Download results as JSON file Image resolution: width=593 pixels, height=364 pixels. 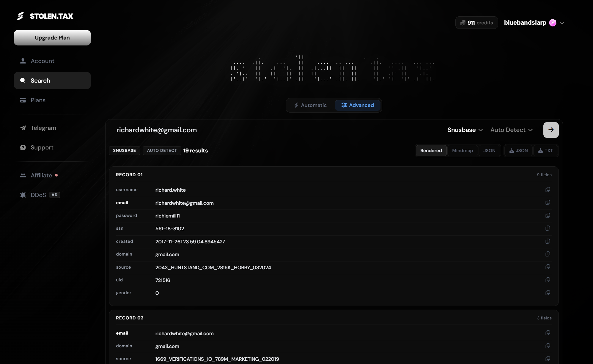tap(518, 151)
